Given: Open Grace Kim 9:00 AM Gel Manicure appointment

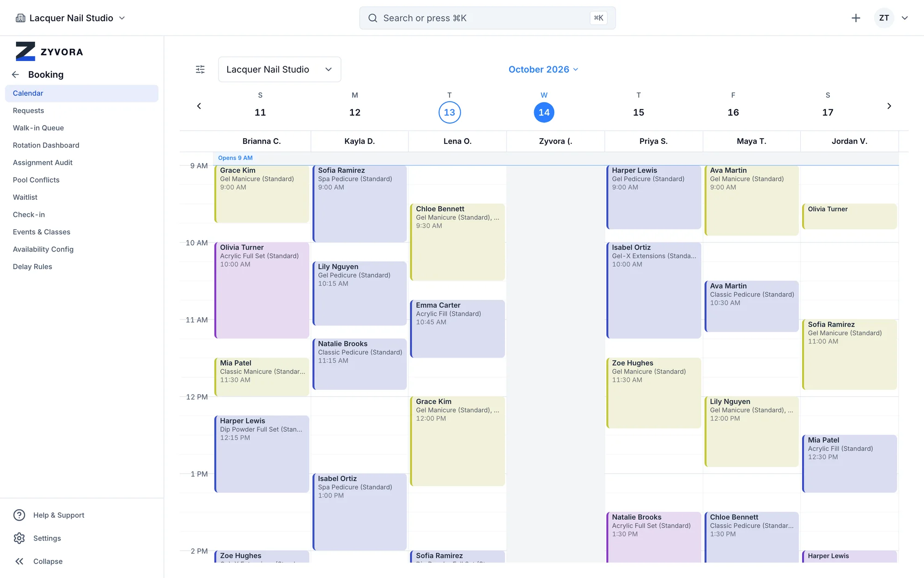Looking at the screenshot, I should click(x=261, y=194).
